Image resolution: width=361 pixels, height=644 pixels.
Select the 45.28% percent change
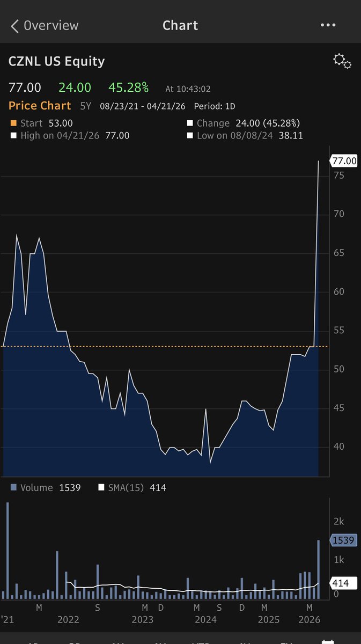(x=129, y=87)
